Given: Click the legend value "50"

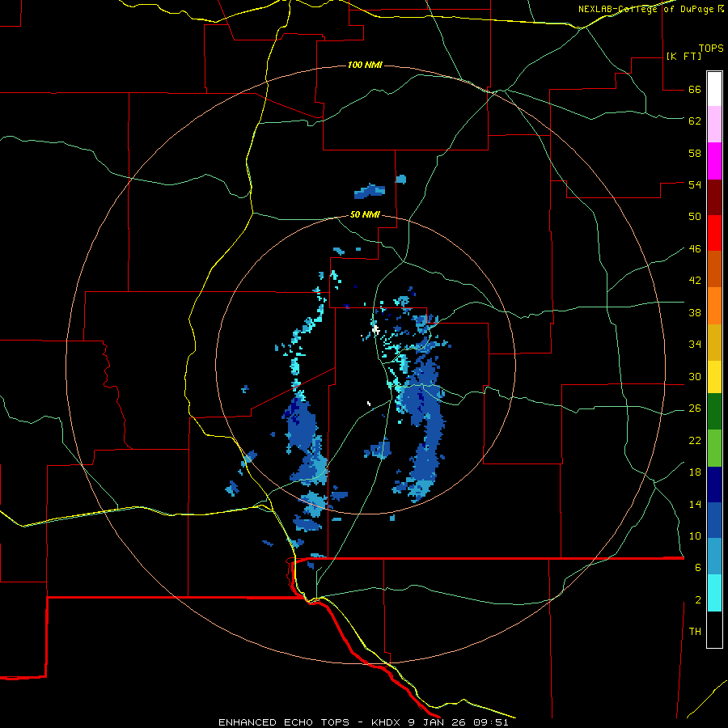Looking at the screenshot, I should click(695, 217).
